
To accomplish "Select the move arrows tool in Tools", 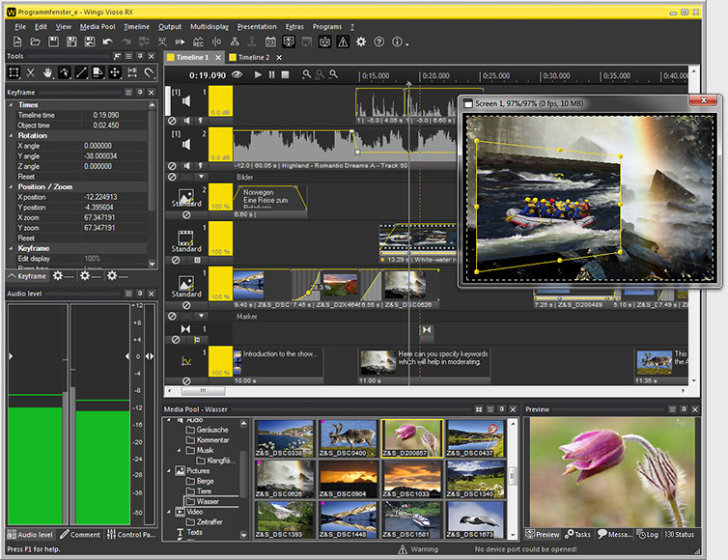I will pyautogui.click(x=115, y=72).
